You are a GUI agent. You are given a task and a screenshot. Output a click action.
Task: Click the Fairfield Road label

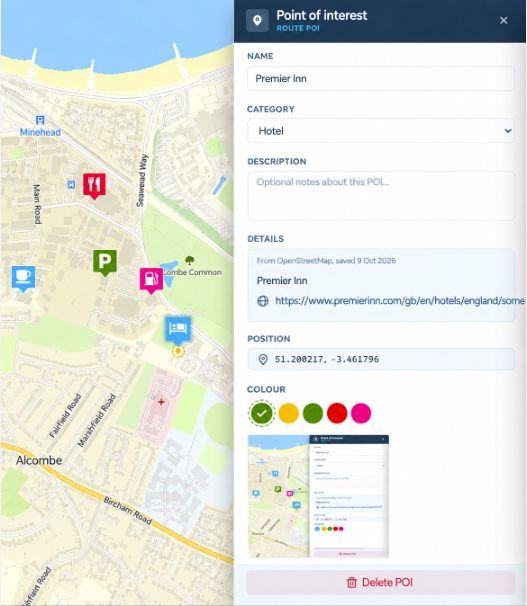(65, 415)
